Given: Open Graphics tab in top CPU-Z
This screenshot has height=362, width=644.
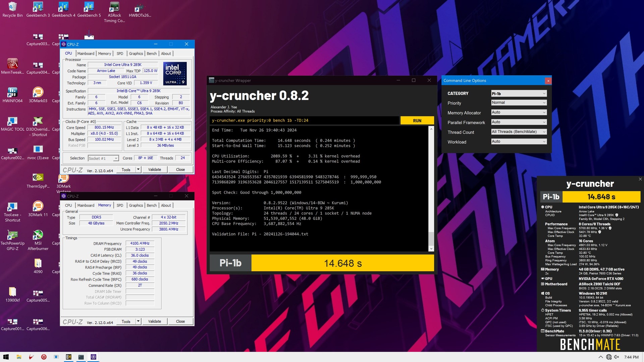Looking at the screenshot, I should pos(136,54).
